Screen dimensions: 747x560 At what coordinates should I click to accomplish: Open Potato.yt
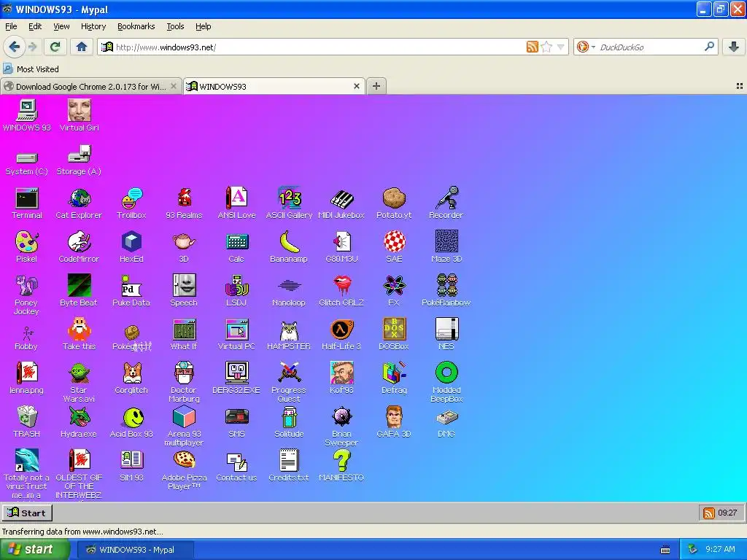tap(394, 203)
